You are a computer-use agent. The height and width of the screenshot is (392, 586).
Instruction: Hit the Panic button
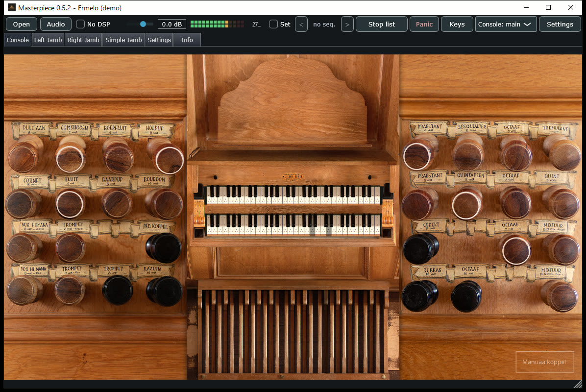click(x=424, y=24)
